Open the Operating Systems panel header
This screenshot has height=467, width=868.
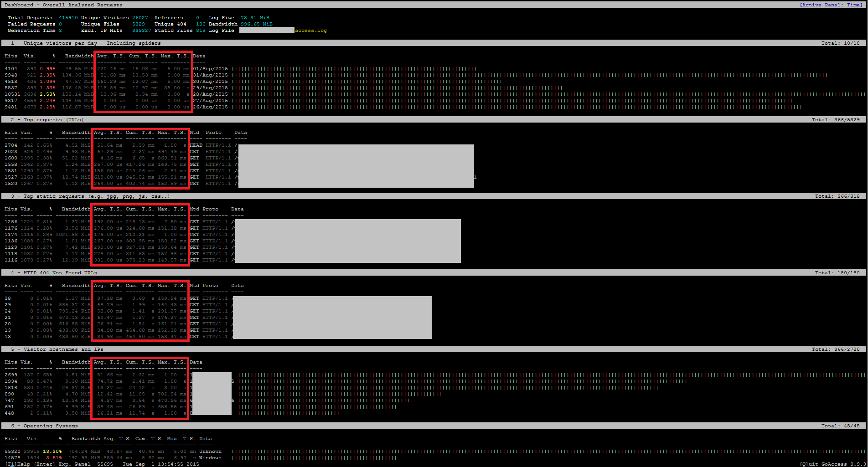coord(434,426)
